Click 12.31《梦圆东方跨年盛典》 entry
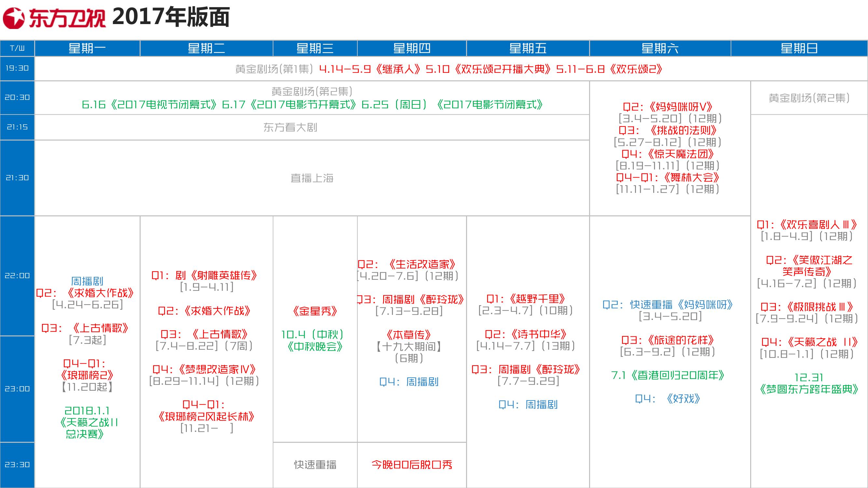Image resolution: width=868 pixels, height=488 pixels. pyautogui.click(x=809, y=384)
